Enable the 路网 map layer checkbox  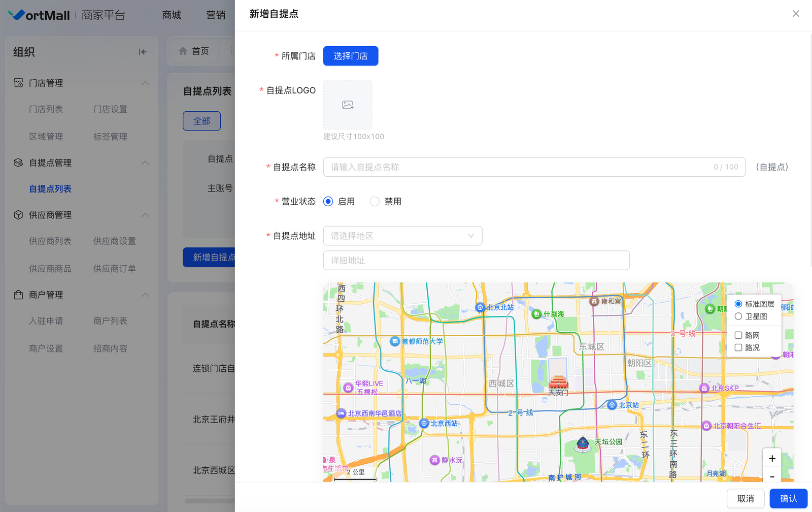tap(738, 335)
